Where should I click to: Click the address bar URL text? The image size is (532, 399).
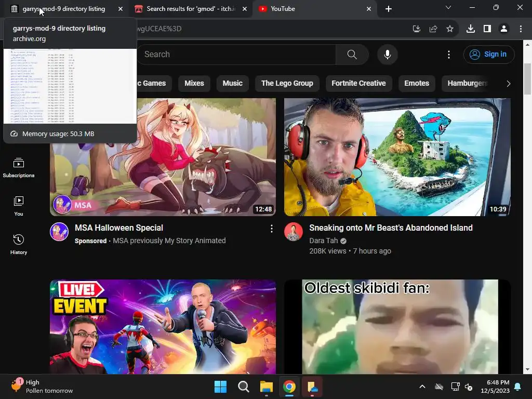[x=159, y=29]
